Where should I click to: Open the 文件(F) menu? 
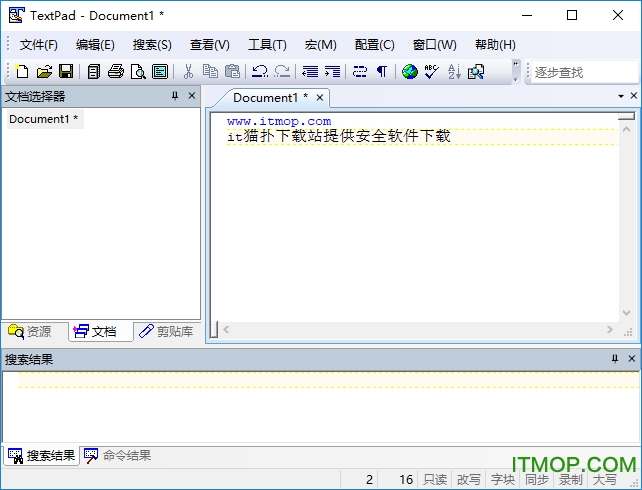tap(39, 45)
